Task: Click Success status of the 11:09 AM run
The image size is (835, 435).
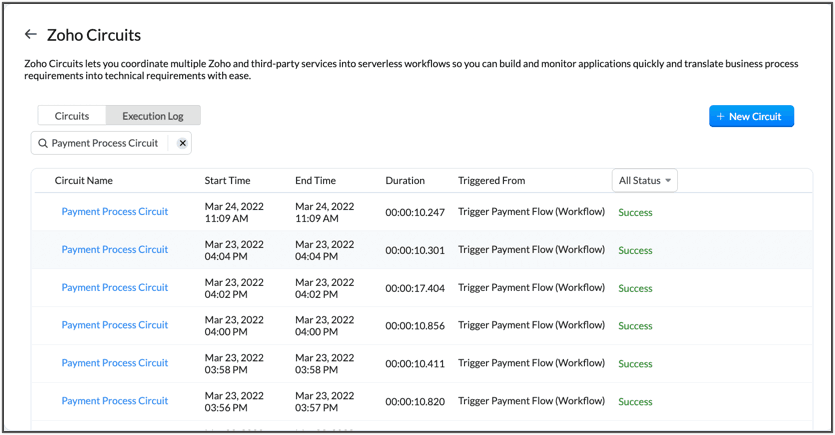Action: point(635,213)
